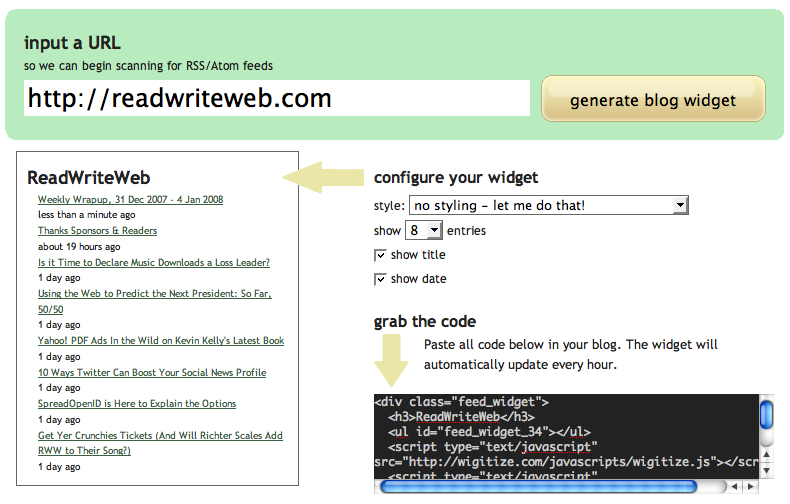Click the 'about 19 hours ago' text

[79, 246]
